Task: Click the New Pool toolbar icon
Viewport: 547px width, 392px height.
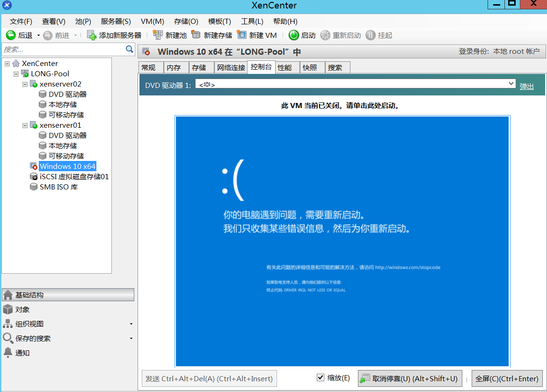Action: click(158, 35)
